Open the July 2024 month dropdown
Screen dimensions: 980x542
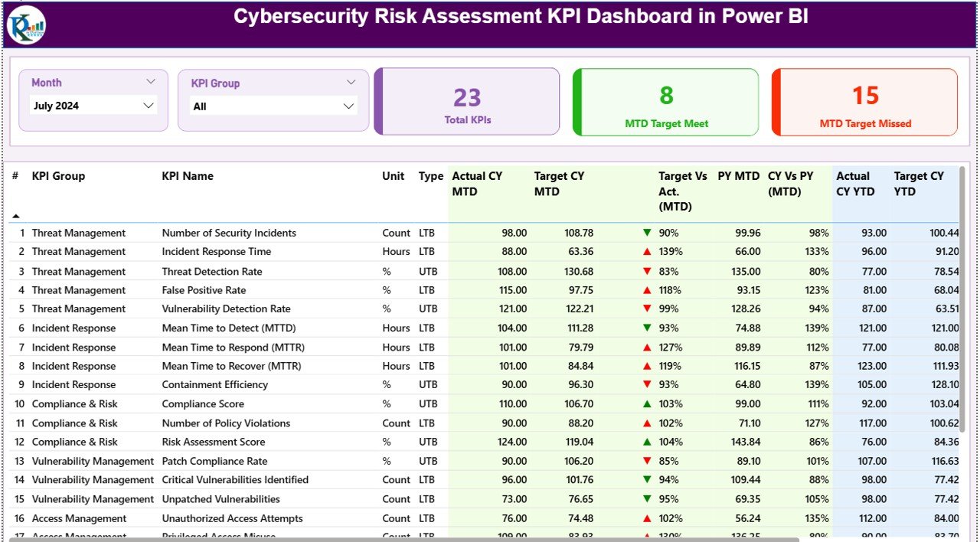92,106
